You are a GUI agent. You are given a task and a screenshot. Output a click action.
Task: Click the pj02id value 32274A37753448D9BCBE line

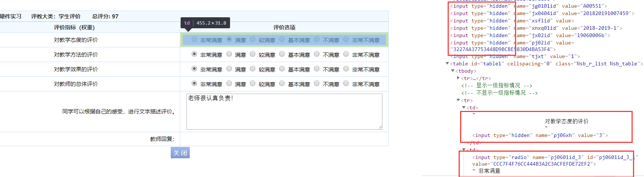point(503,49)
